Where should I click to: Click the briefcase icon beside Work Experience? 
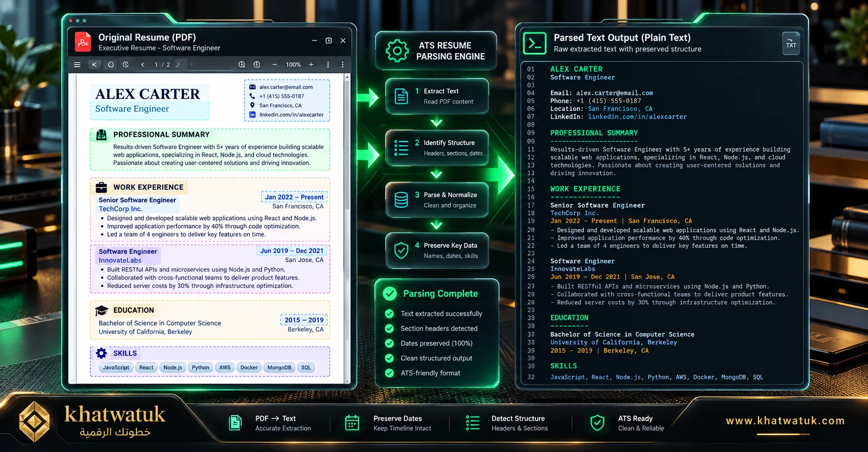[x=101, y=187]
